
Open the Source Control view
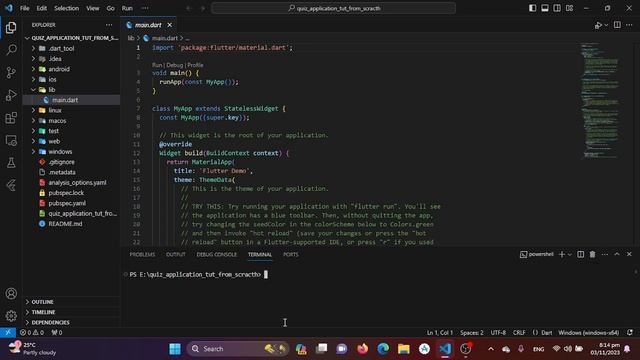tap(11, 73)
